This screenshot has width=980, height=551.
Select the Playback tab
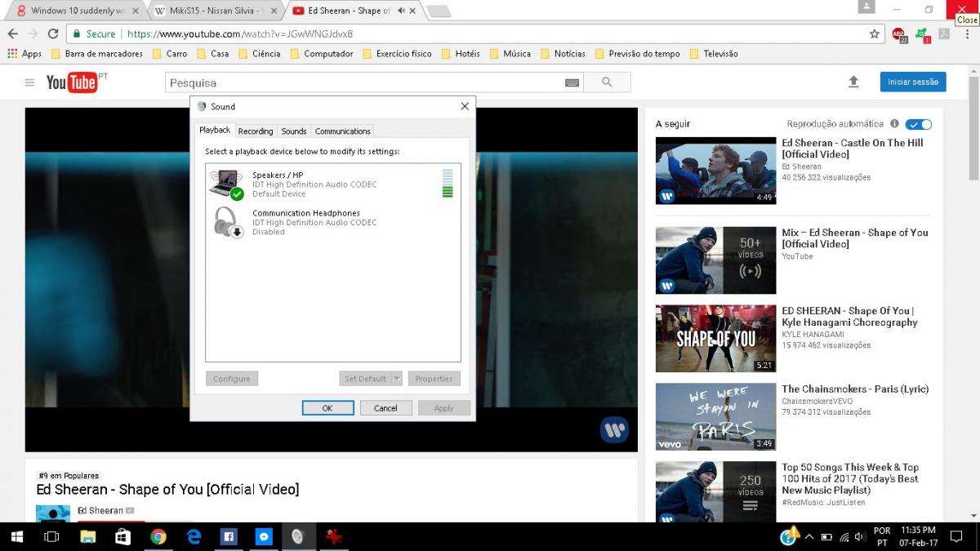(215, 130)
